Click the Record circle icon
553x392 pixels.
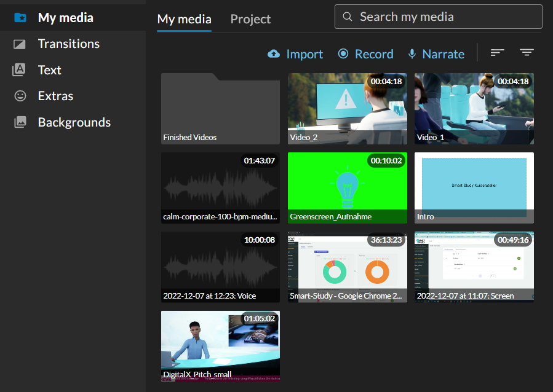point(343,54)
